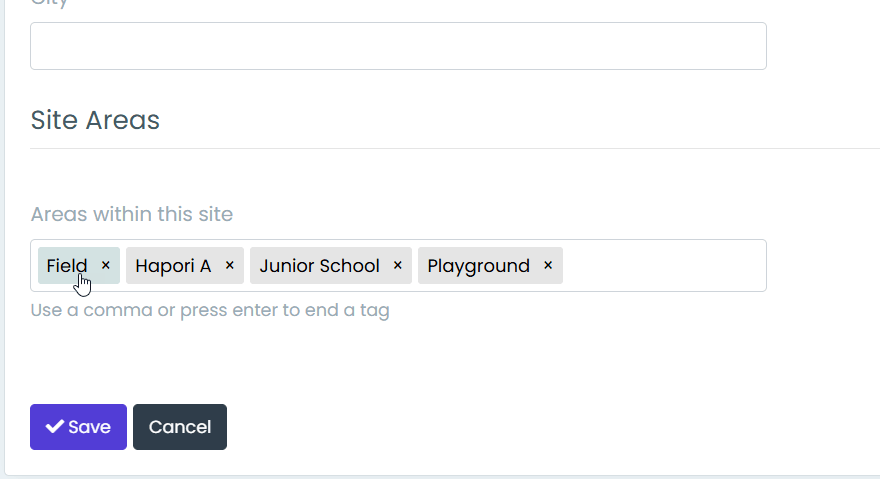Click the checkmark icon on Save

[54, 427]
